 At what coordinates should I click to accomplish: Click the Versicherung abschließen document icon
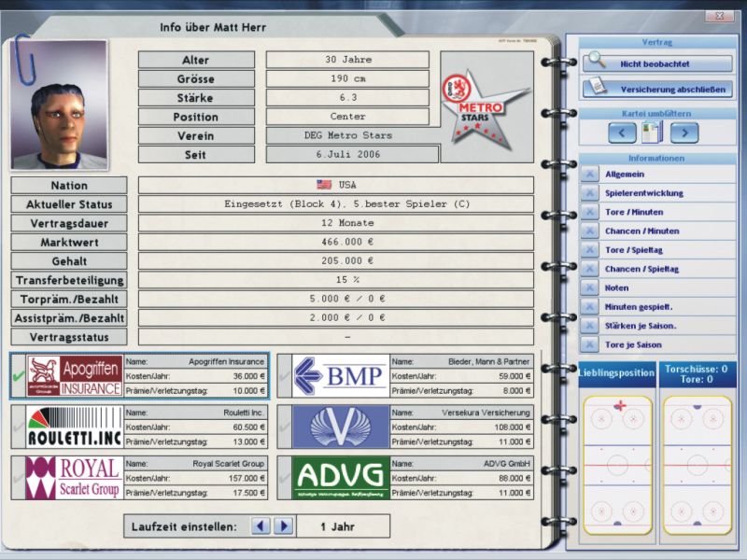[x=596, y=87]
